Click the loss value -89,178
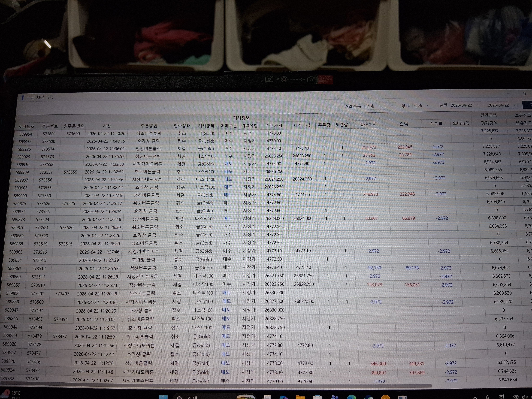 [412, 268]
